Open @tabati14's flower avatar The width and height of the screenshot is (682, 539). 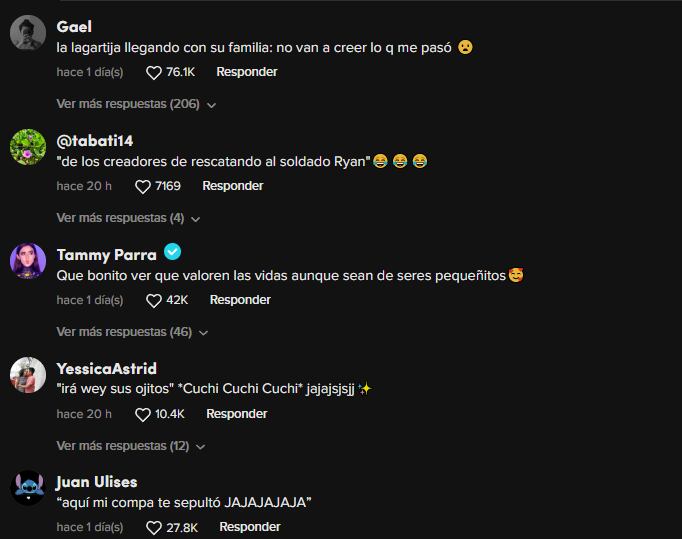point(28,147)
